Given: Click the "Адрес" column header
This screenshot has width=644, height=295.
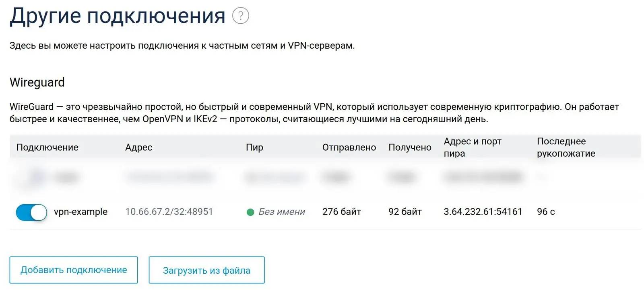Looking at the screenshot, I should pyautogui.click(x=139, y=147).
